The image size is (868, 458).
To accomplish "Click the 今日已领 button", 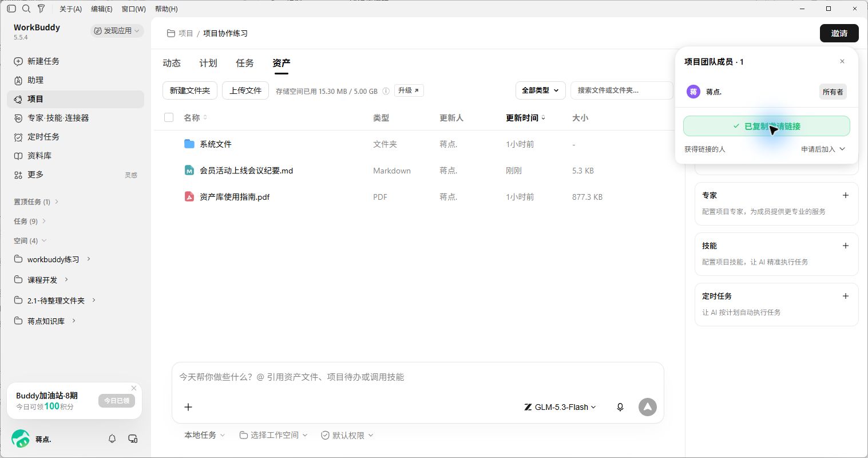I will point(117,401).
